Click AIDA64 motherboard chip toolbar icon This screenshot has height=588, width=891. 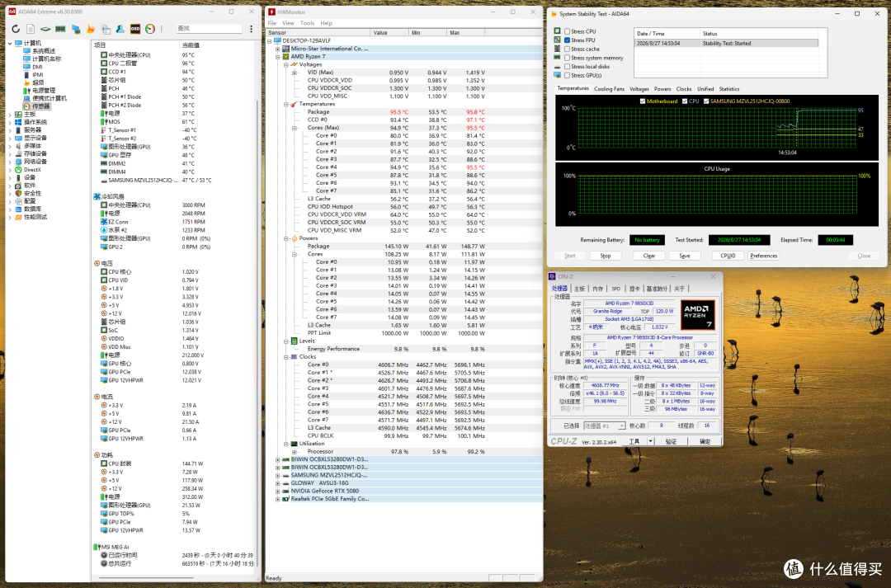click(x=45, y=28)
